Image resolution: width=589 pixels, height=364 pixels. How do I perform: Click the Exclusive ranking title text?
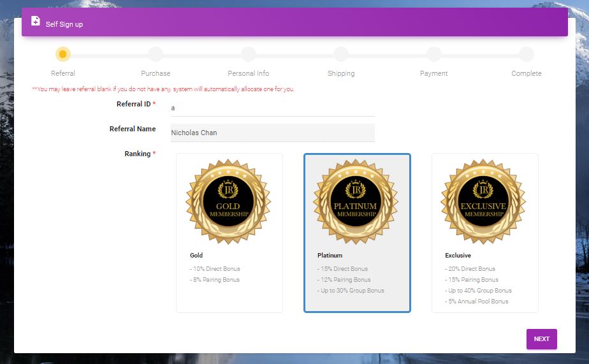pyautogui.click(x=458, y=256)
